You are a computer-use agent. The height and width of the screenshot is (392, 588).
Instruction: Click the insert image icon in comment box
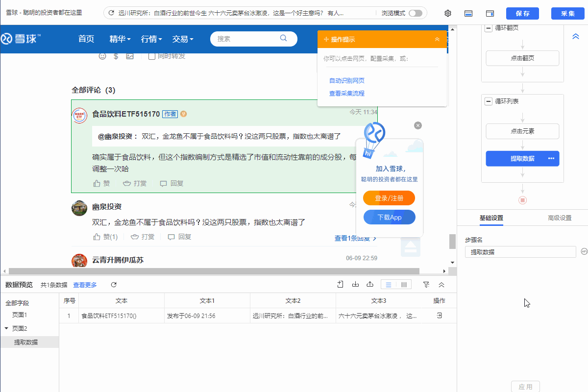click(130, 56)
